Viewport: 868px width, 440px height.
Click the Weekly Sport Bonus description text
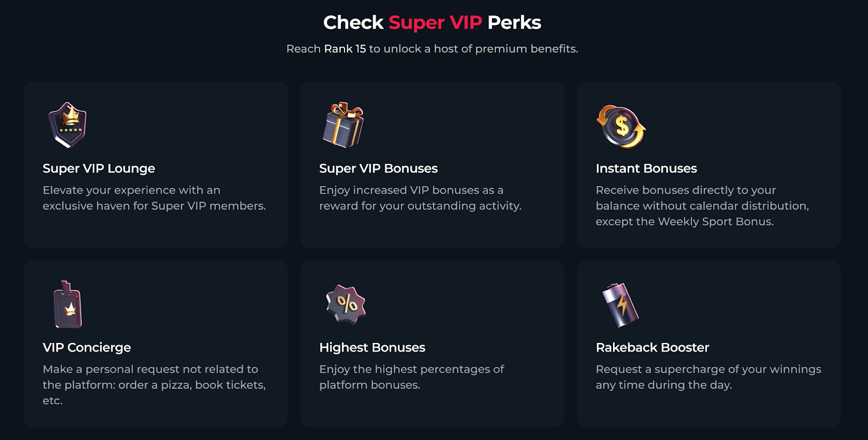(x=702, y=206)
